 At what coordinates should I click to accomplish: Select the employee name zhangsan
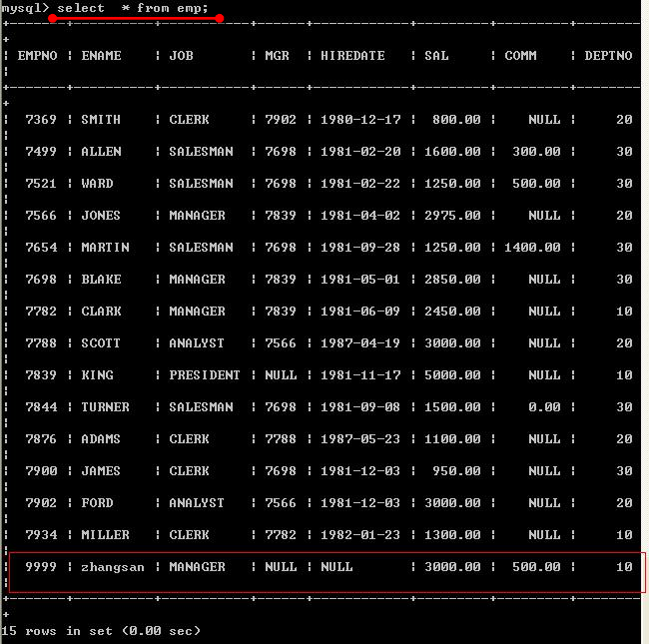[x=113, y=567]
